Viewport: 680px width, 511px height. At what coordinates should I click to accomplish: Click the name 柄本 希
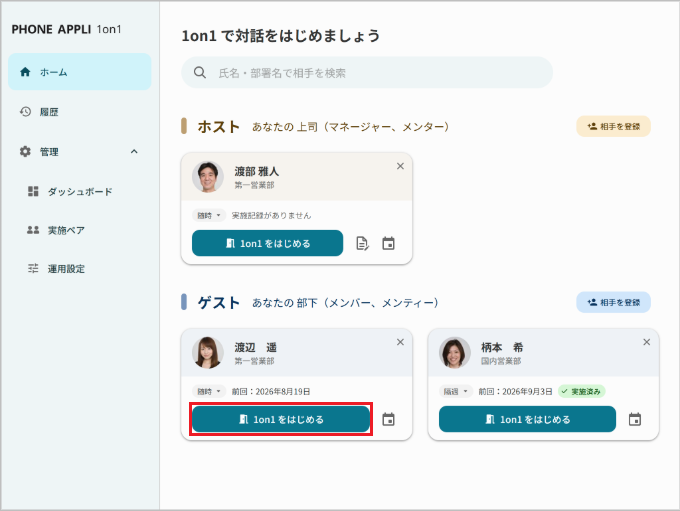click(502, 347)
